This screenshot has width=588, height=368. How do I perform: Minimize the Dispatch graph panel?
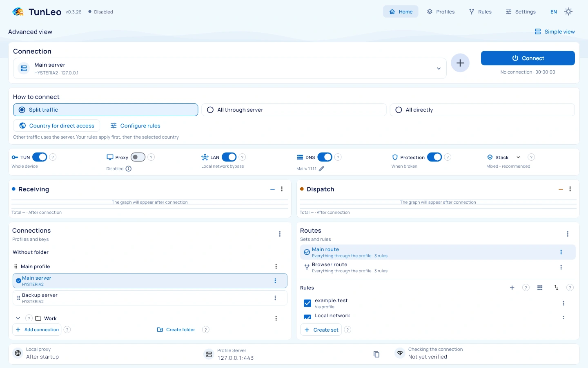pos(561,189)
